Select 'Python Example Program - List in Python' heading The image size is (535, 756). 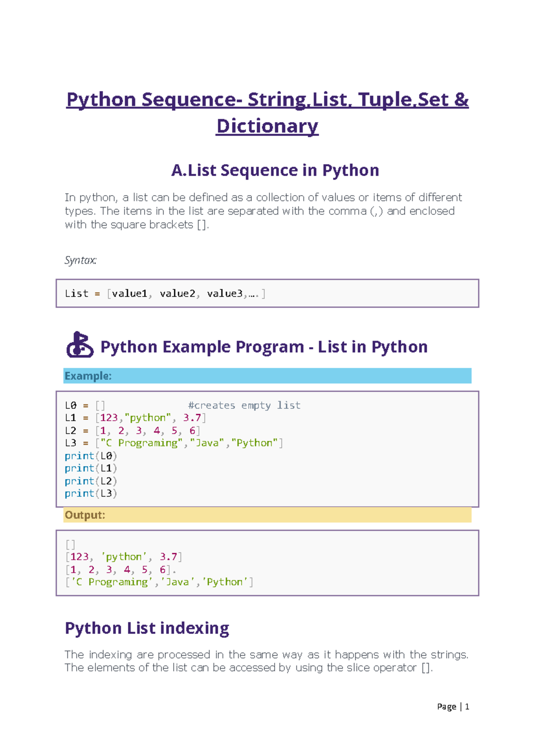point(263,347)
